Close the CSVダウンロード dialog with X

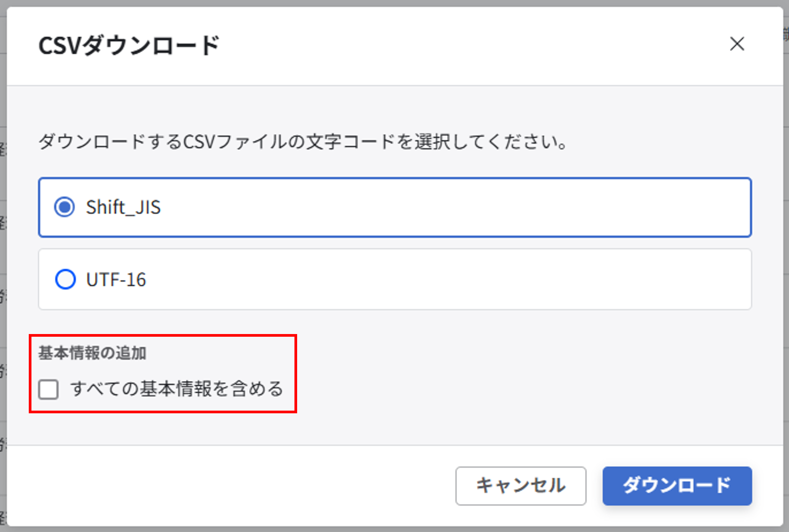pos(737,44)
